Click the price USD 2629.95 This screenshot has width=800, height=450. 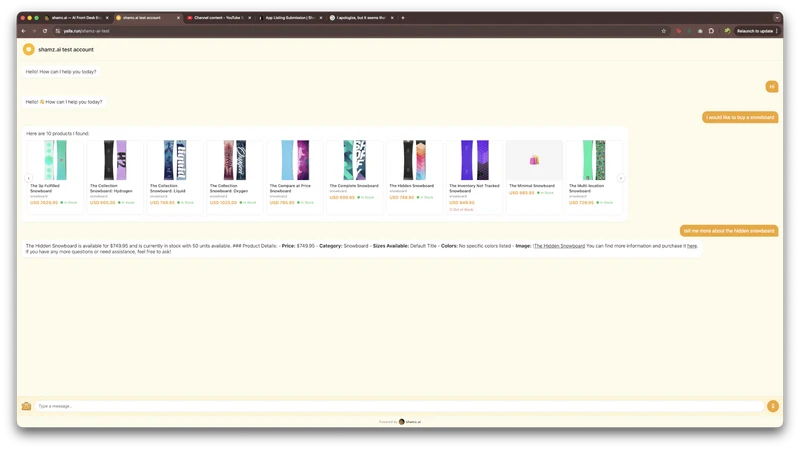point(44,203)
